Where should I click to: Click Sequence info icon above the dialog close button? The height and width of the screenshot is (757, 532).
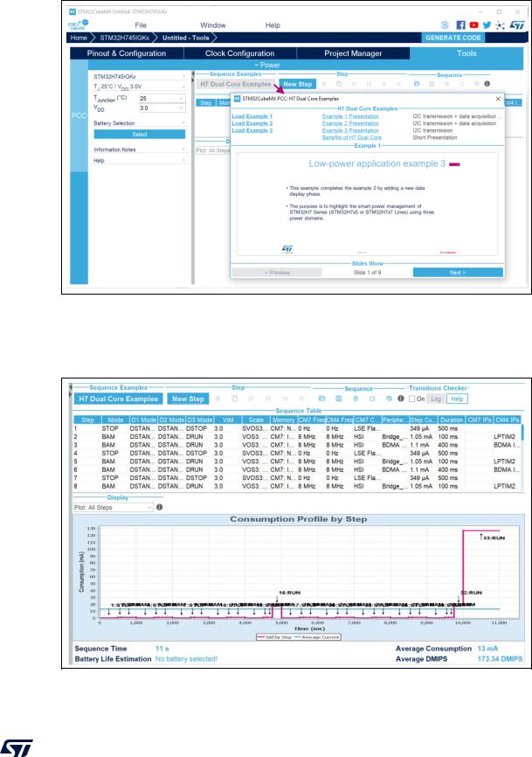487,84
